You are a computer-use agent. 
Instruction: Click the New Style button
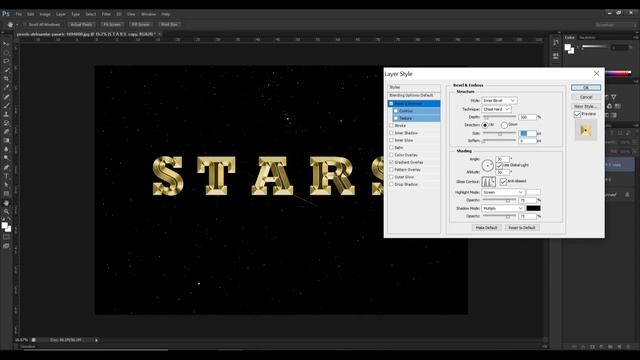point(586,106)
